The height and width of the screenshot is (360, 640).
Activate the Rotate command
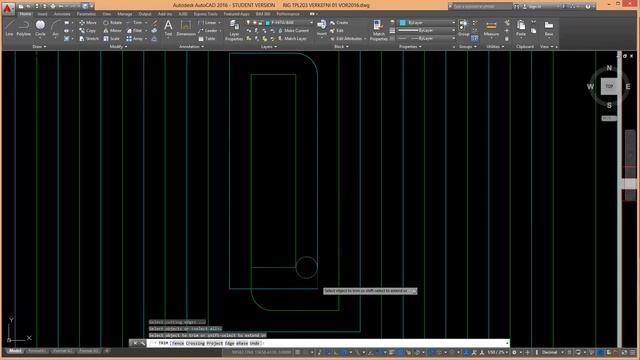113,22
